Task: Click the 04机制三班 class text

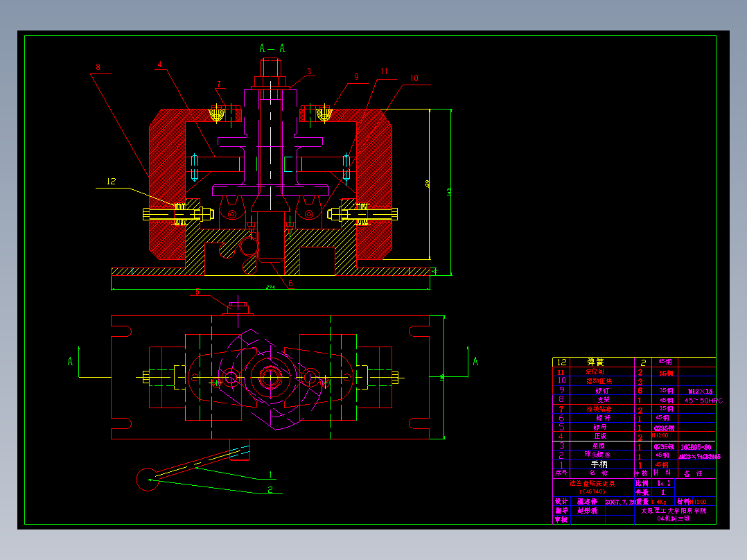Action: point(673,518)
